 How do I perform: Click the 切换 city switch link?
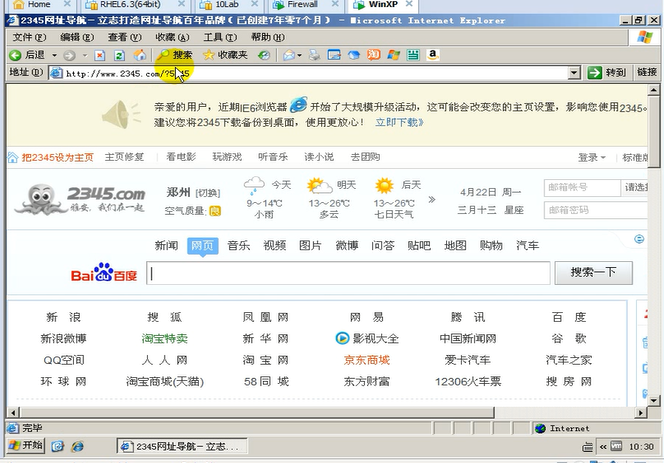pos(208,193)
